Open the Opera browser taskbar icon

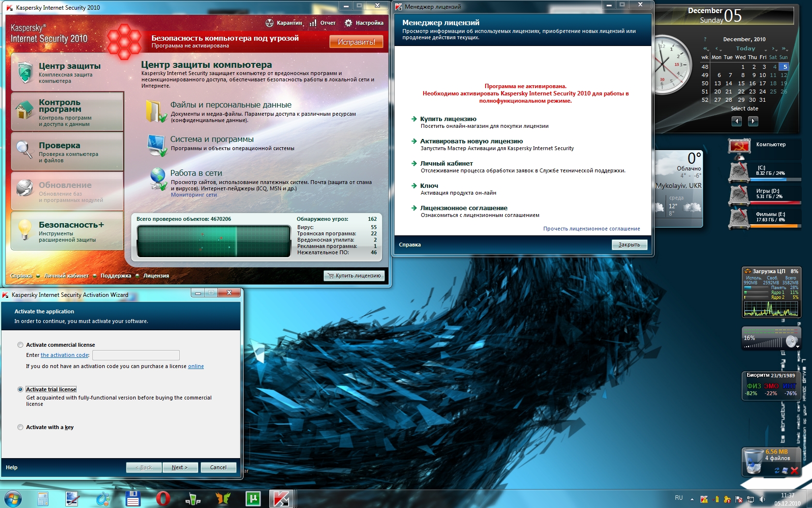[163, 498]
